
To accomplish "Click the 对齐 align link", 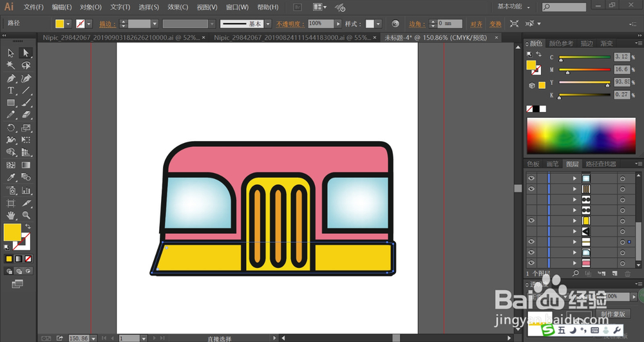I will click(x=476, y=24).
